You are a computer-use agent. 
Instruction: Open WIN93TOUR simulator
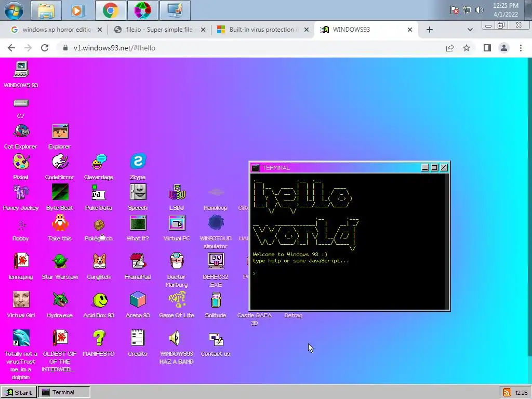(x=216, y=223)
